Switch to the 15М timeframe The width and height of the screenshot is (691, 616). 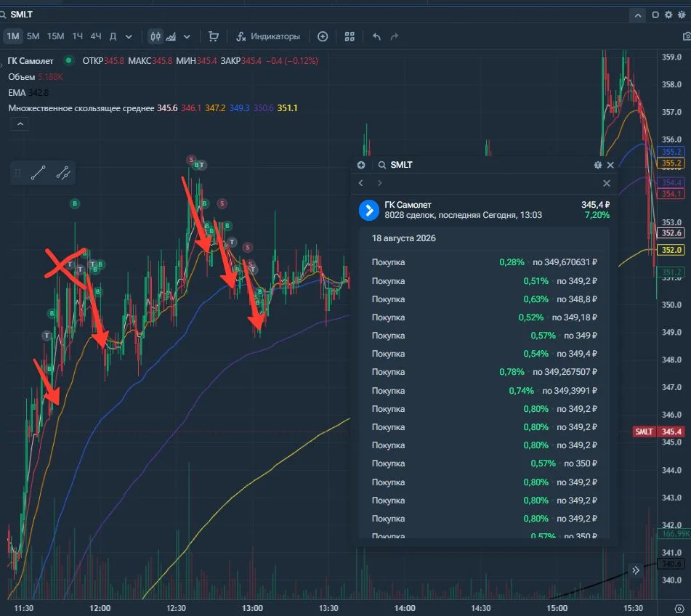pos(55,36)
